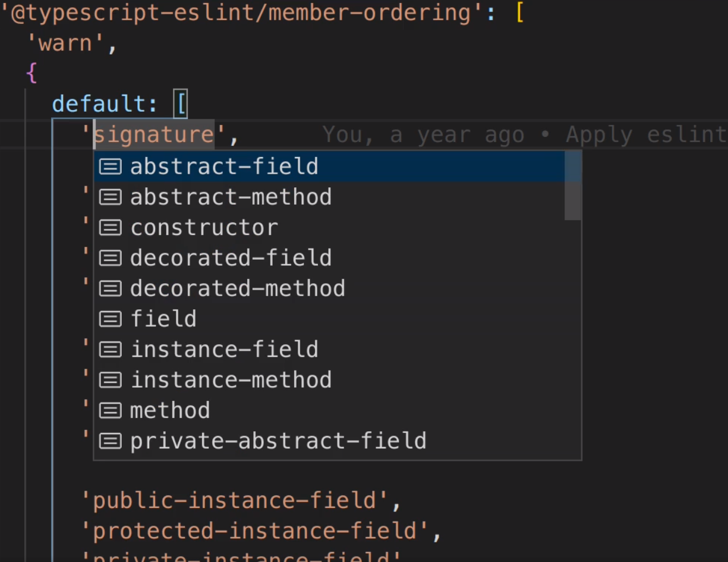Viewport: 728px width, 562px height.
Task: Click the icon beside decorated-method suggestion
Action: coord(110,288)
